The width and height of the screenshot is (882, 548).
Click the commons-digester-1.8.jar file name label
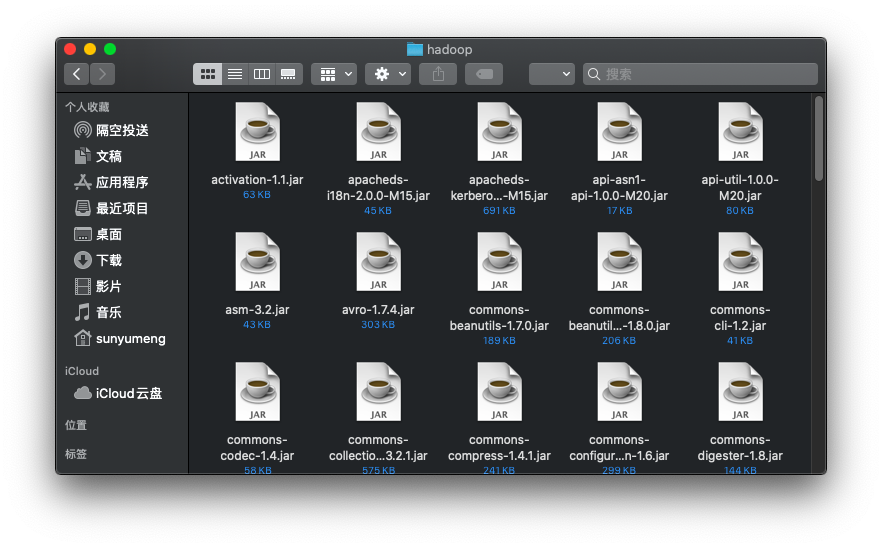point(740,447)
